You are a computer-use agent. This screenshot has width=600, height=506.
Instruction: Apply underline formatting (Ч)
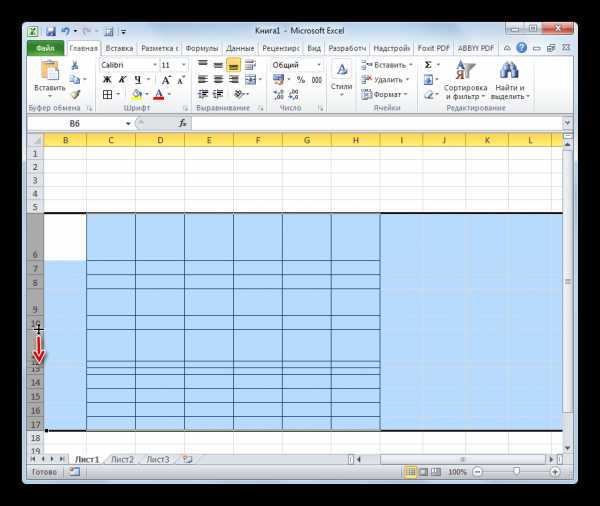(x=138, y=80)
